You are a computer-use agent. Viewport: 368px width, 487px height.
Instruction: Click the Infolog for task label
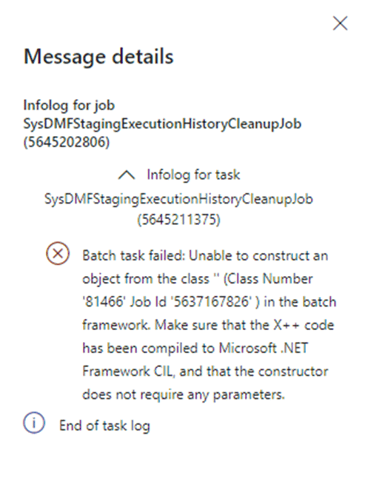(x=193, y=175)
